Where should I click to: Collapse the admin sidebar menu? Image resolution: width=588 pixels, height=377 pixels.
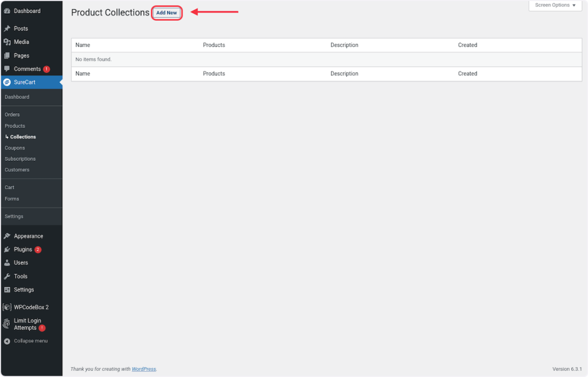26,341
